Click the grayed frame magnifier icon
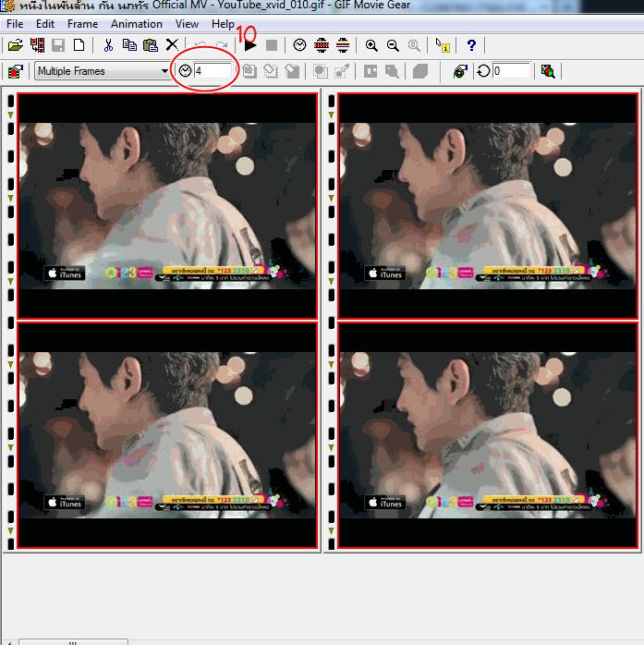This screenshot has width=644, height=645. click(x=392, y=71)
